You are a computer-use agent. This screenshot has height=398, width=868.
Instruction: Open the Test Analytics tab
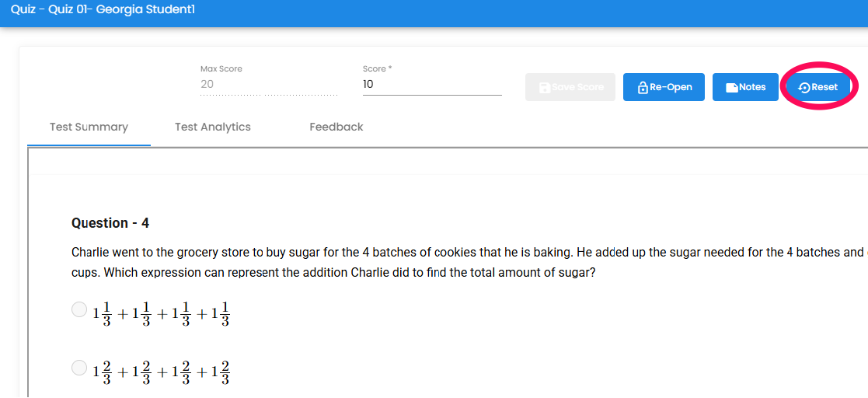(213, 127)
